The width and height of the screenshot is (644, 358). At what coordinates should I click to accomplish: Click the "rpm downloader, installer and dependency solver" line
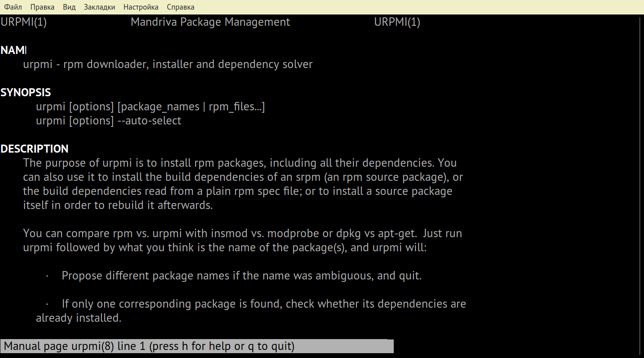coord(188,64)
